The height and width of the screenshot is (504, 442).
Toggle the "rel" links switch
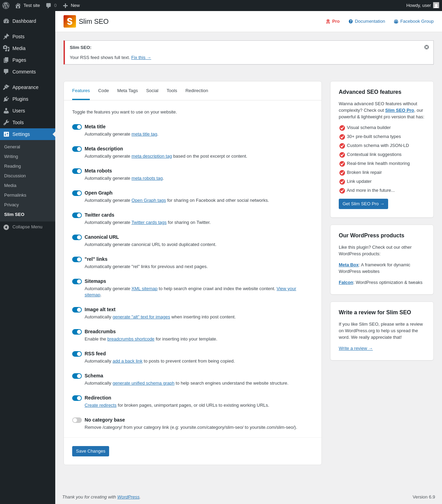pyautogui.click(x=77, y=259)
